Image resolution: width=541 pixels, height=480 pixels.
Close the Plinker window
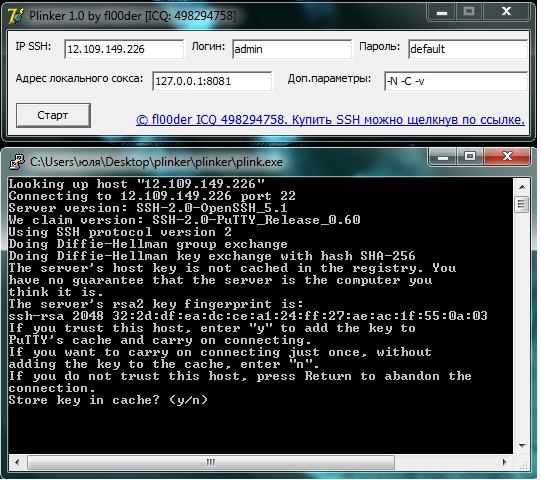click(506, 12)
